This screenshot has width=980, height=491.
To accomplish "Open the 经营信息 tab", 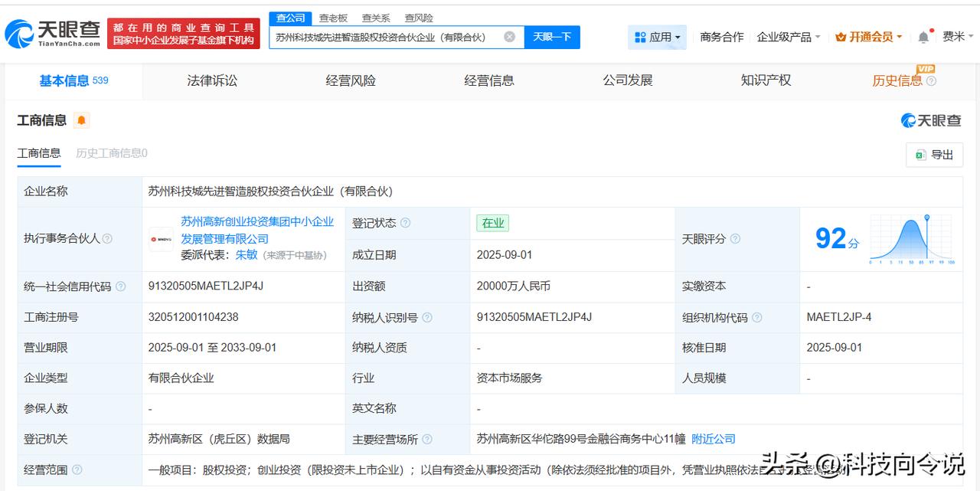I will click(489, 80).
